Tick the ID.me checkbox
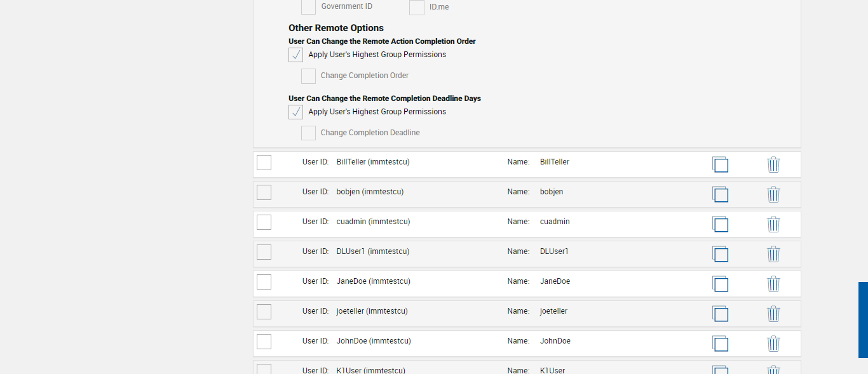Image resolution: width=868 pixels, height=374 pixels. pyautogui.click(x=417, y=7)
